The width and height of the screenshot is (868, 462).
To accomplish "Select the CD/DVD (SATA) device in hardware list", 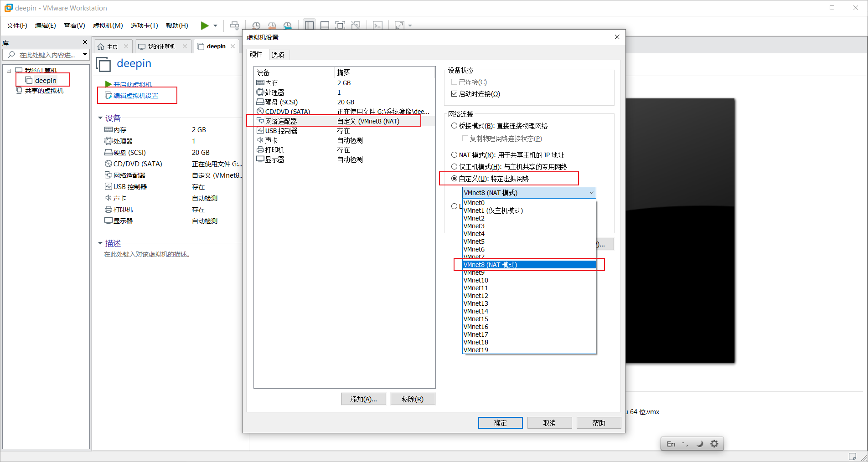I will 287,112.
